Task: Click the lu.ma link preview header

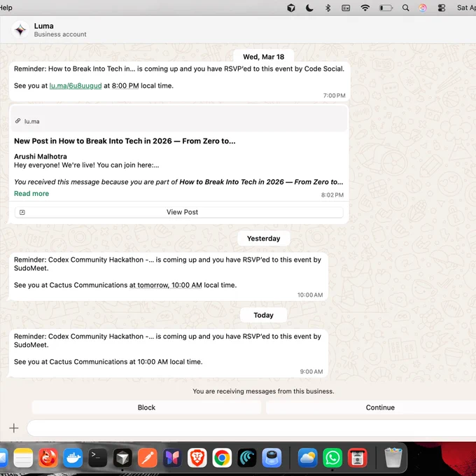Action: pos(179,119)
